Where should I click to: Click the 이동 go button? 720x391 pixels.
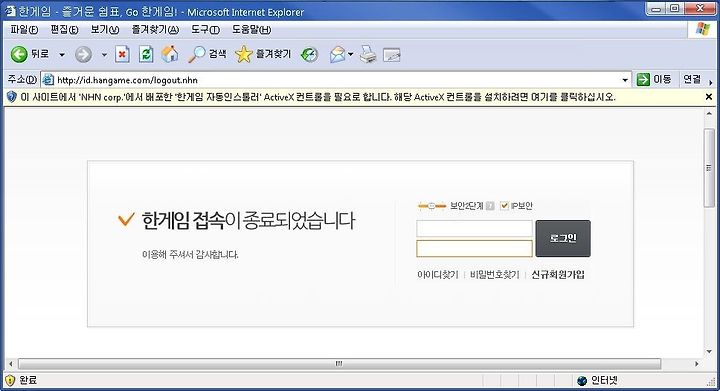[x=654, y=79]
